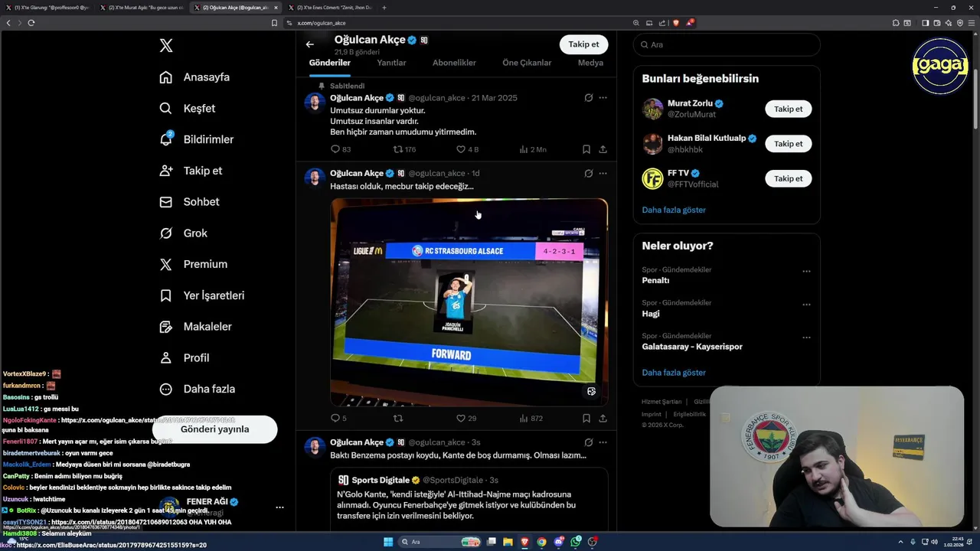Switch to browser tab 'X'te Enes Cömert'
Viewport: 980px width, 551px height.
[x=329, y=8]
